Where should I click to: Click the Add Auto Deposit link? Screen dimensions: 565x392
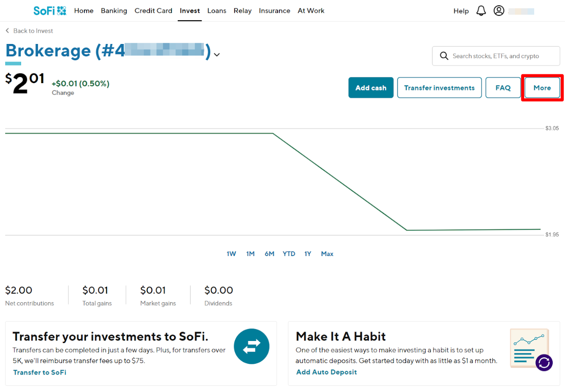(x=327, y=372)
